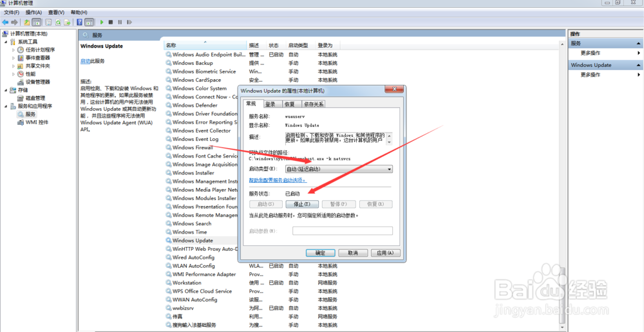Click the Stop service square icon
The height and width of the screenshot is (332, 644).
tap(111, 22)
